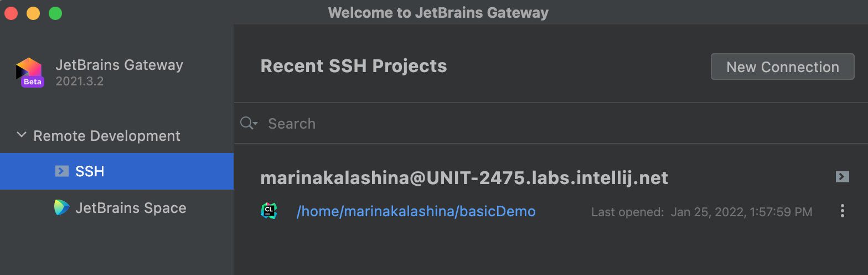Select JetBrains Space in the sidebar
This screenshot has height=275, width=868.
[x=131, y=208]
